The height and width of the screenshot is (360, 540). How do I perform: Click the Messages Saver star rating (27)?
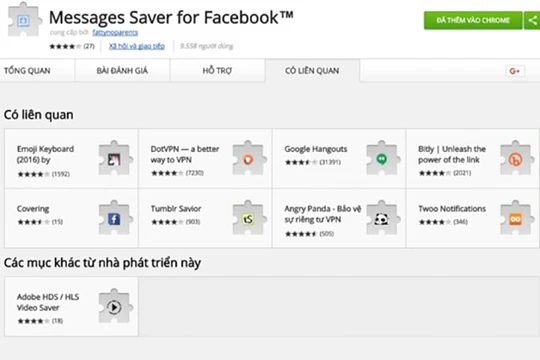(72, 46)
